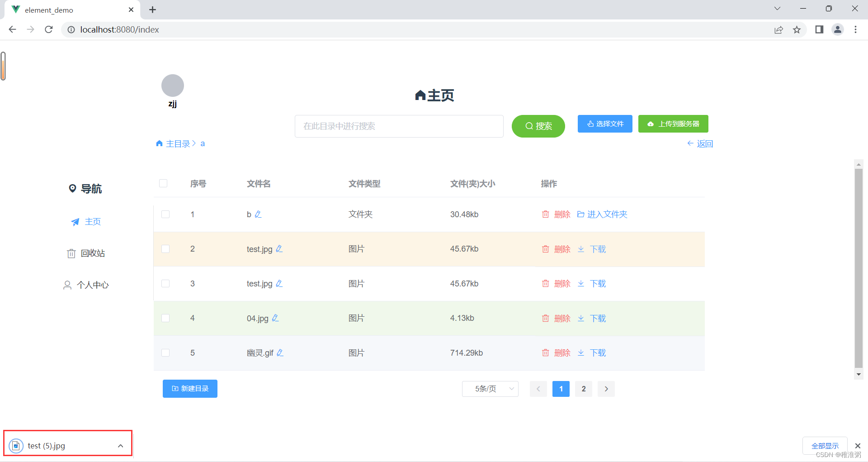Click the 个人中心 person icon in sidebar

[x=67, y=285]
